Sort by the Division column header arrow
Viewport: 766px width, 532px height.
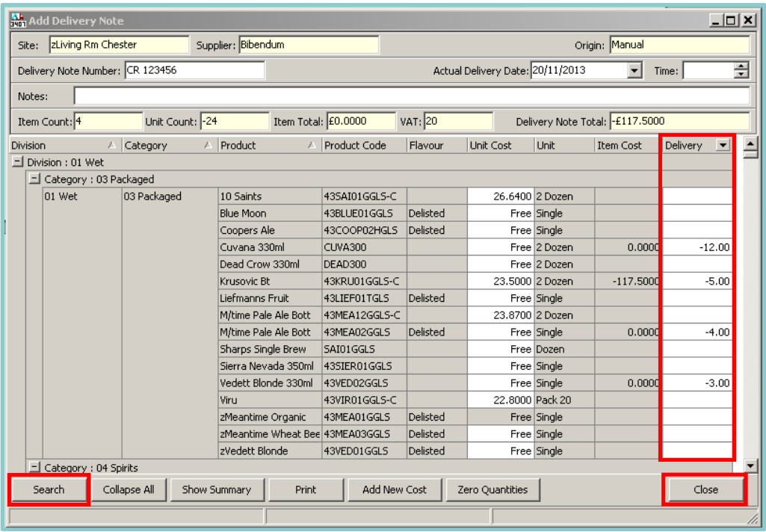(x=111, y=146)
